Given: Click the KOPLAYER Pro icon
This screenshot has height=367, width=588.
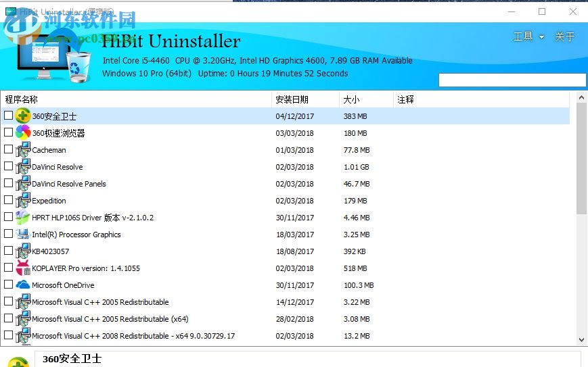Looking at the screenshot, I should pos(23,268).
